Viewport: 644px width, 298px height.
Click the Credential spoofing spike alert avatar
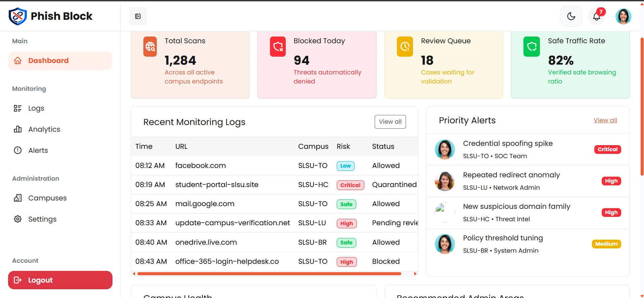(445, 150)
